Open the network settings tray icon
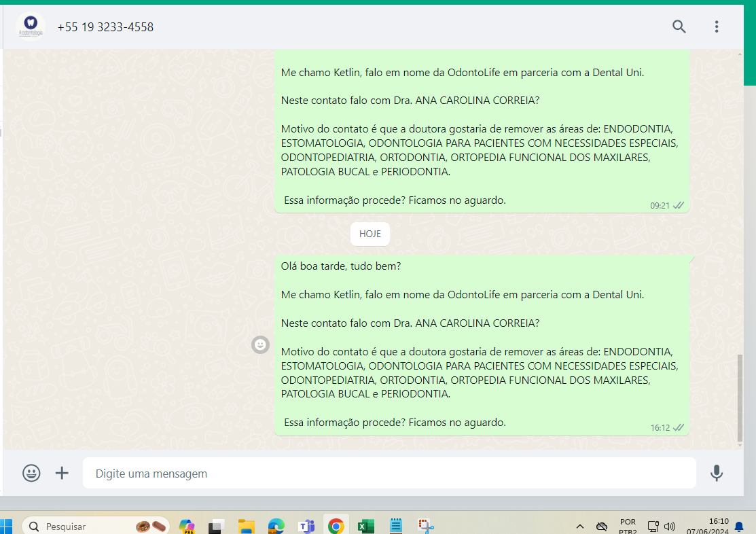 653,527
